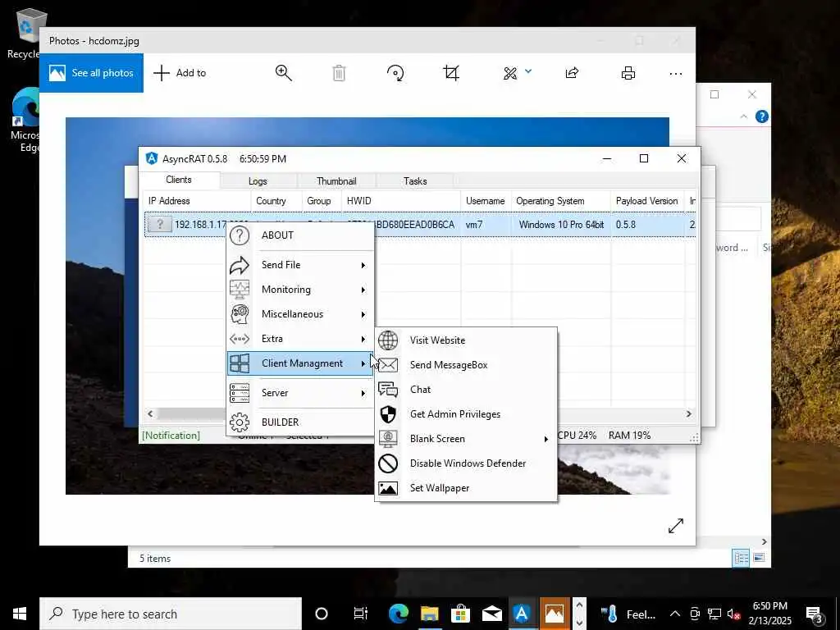The image size is (840, 630).
Task: Open the See more ellipsis in Photos
Action: [676, 73]
